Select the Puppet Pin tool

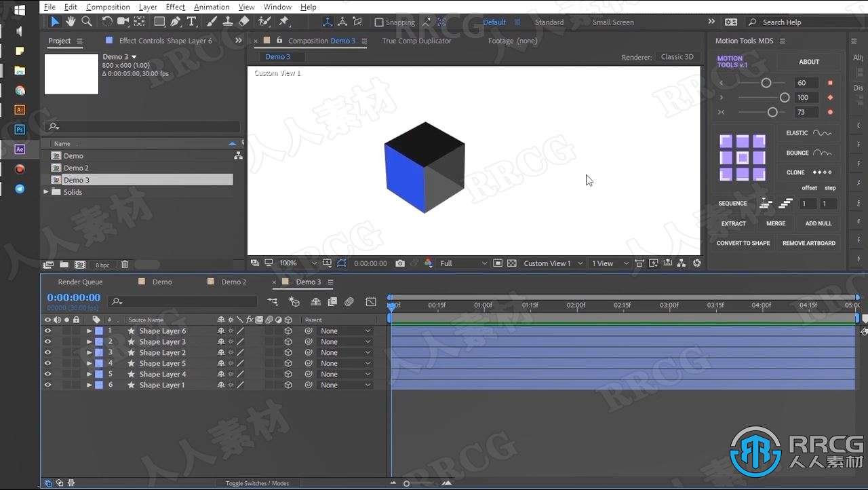284,22
